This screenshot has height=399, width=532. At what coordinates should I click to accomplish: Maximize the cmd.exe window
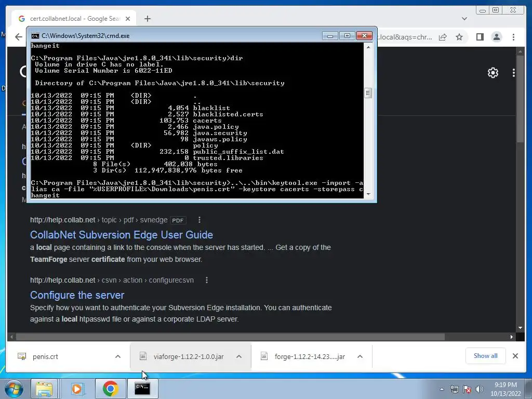(347, 36)
